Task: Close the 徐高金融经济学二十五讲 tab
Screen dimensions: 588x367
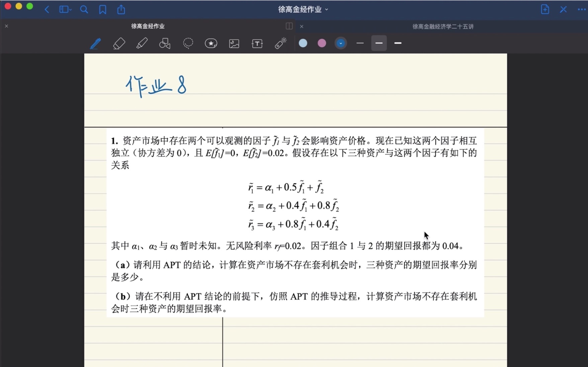Action: [x=302, y=26]
